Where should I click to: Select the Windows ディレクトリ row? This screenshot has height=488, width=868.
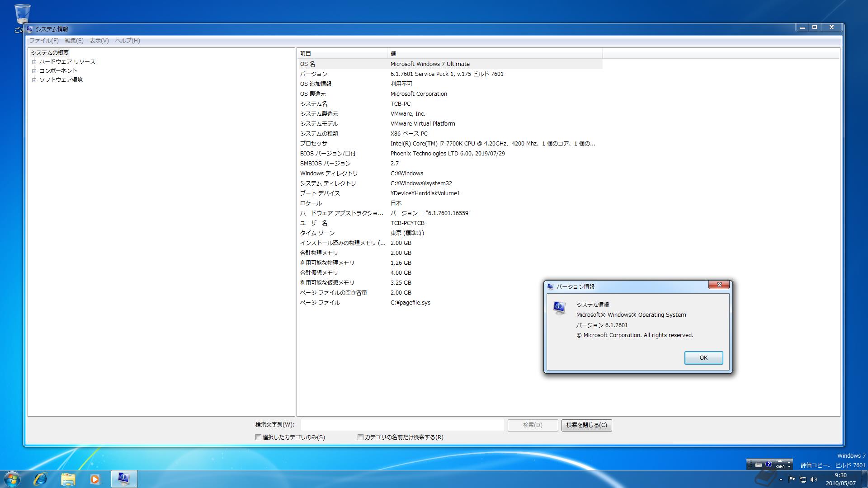click(x=450, y=174)
